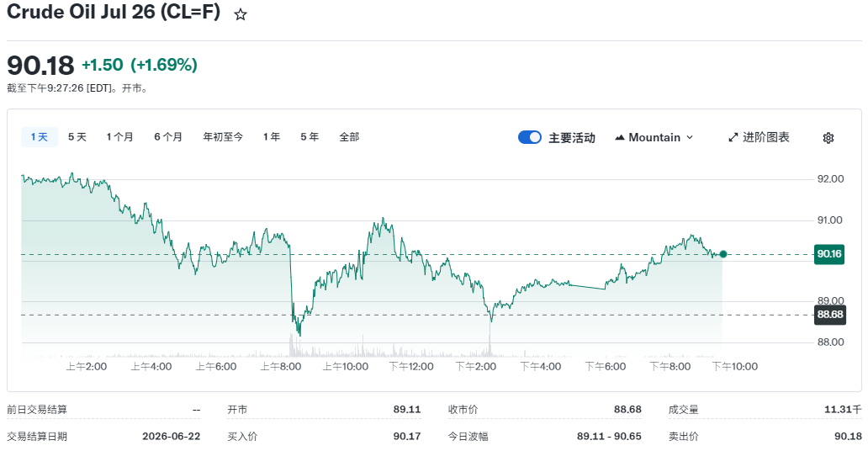The width and height of the screenshot is (868, 451).
Task: Click the 今日波幅 value 89.11 - 90.65
Action: (x=609, y=437)
